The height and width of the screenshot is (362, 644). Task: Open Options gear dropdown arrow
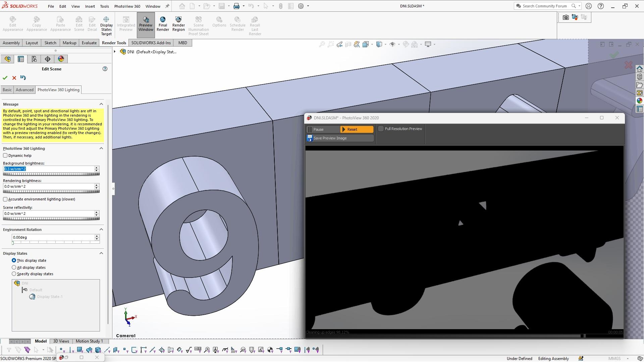pos(308,6)
